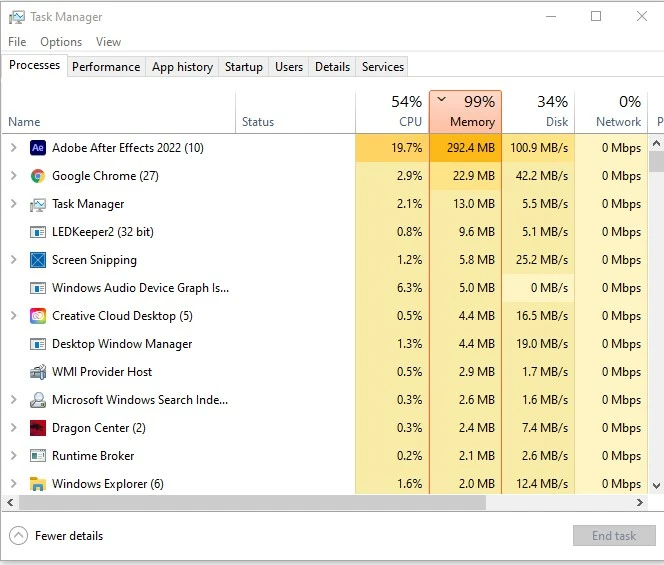
Task: Click the Windows Audio Device Graph icon
Action: [38, 288]
